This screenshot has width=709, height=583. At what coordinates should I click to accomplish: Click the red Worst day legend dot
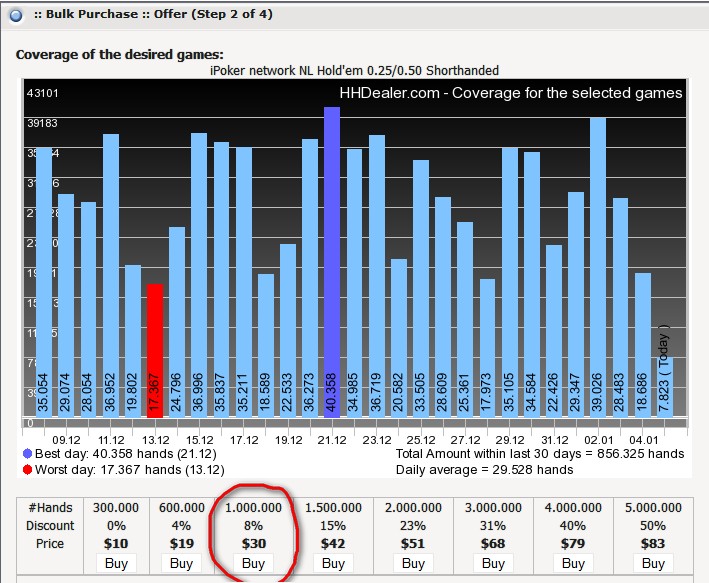(x=27, y=469)
